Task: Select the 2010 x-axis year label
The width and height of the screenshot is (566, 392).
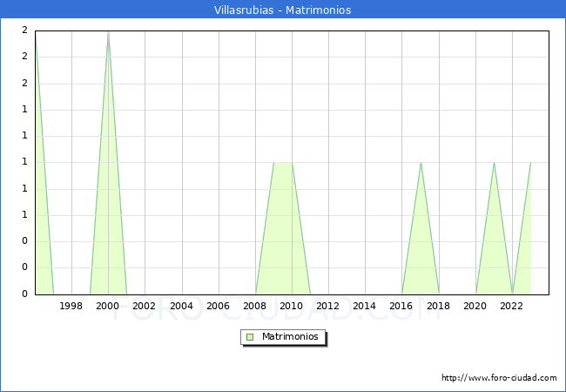Action: click(291, 306)
